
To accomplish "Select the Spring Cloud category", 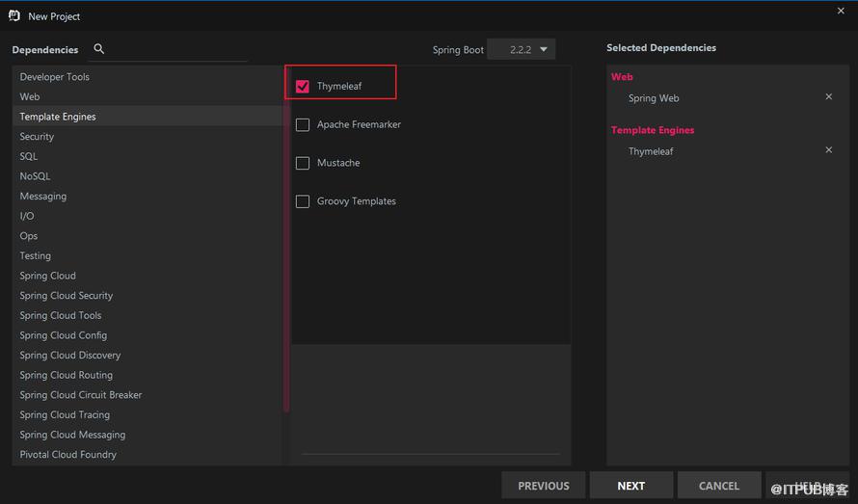I will click(147, 276).
